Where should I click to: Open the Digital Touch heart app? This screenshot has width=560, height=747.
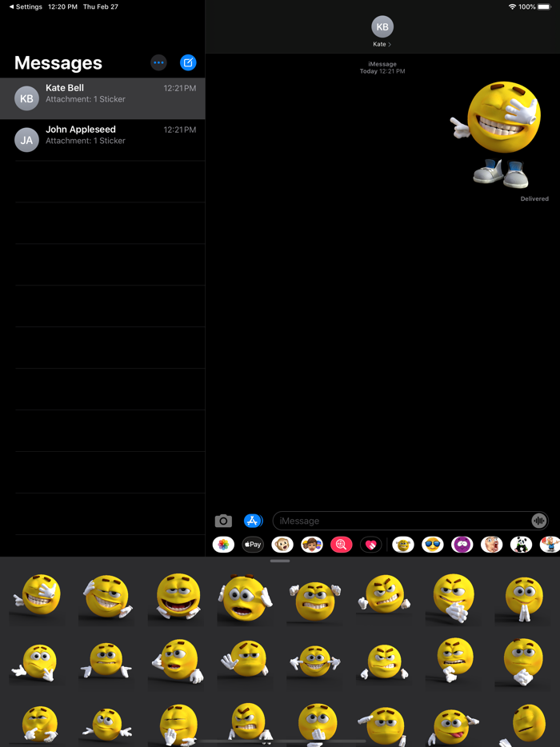tap(370, 544)
